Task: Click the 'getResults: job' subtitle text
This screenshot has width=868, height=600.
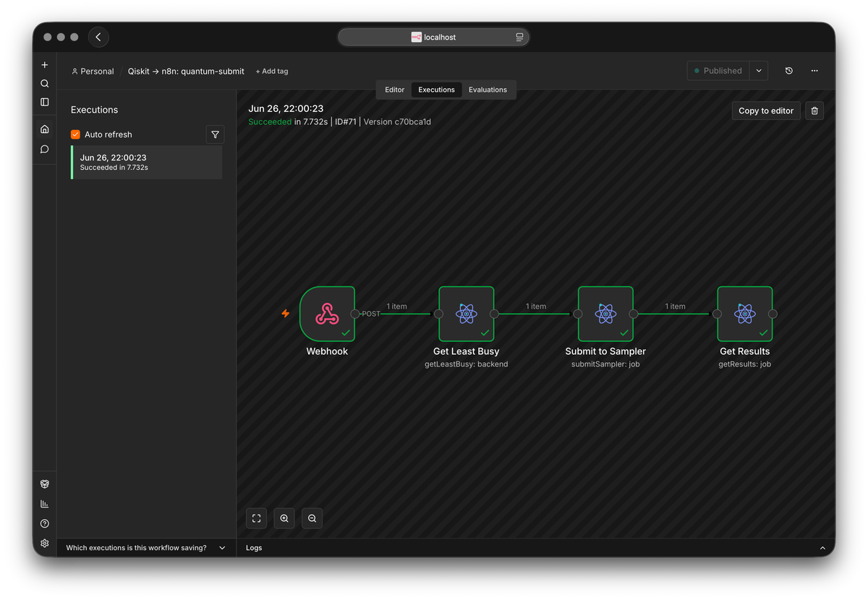Action: 745,364
